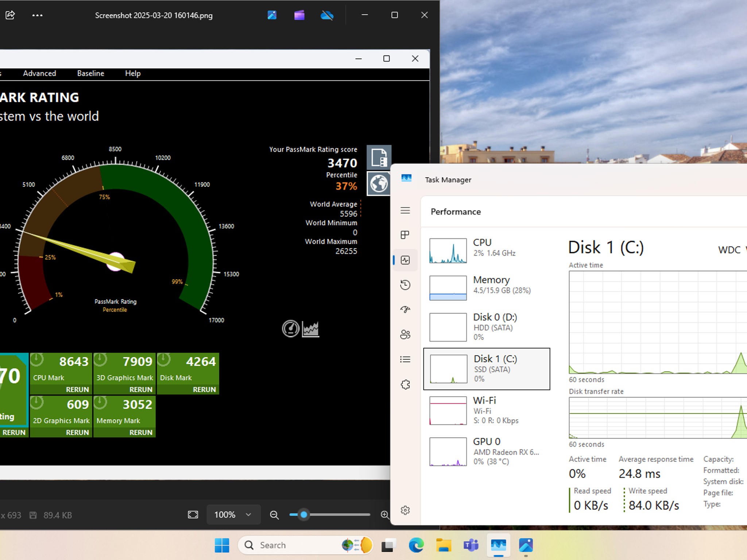The width and height of the screenshot is (747, 560).
Task: Expand the 100% zoom dropdown
Action: (233, 514)
